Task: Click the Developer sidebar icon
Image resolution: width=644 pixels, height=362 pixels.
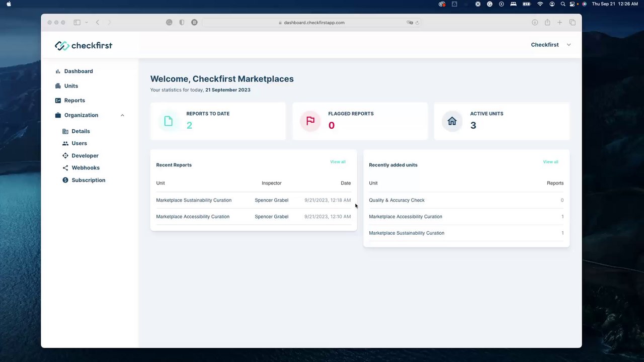Action: (x=65, y=156)
